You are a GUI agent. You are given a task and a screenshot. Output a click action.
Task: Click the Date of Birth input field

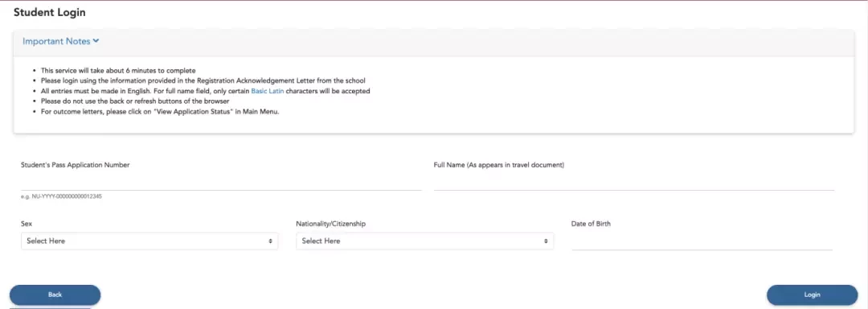[x=702, y=241]
